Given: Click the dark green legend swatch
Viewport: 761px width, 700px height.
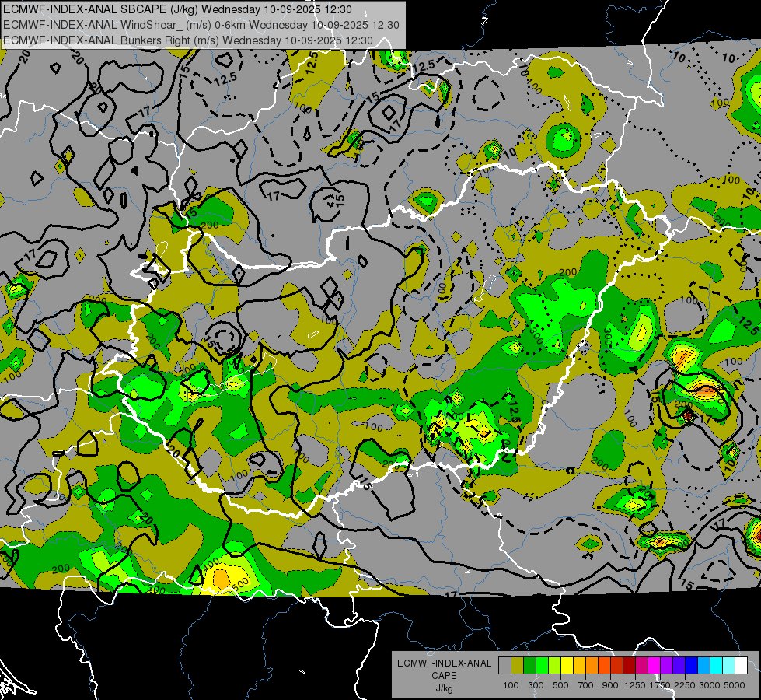Looking at the screenshot, I should coord(529,666).
